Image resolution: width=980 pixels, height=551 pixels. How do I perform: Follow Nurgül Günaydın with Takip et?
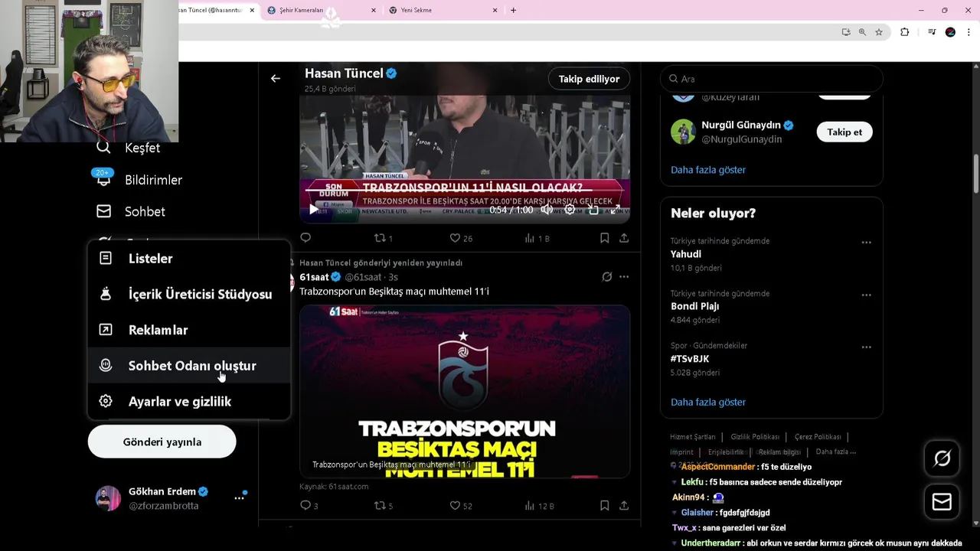coord(844,132)
